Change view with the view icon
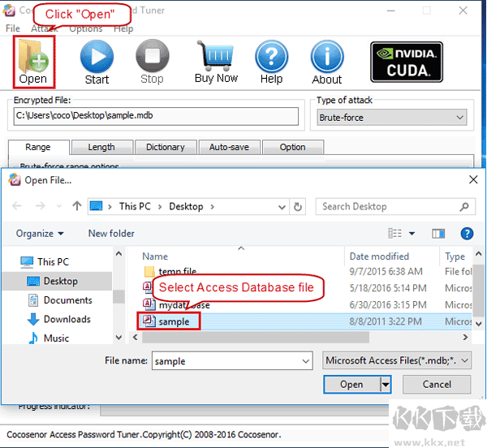This screenshot has height=448, width=487. pos(395,233)
